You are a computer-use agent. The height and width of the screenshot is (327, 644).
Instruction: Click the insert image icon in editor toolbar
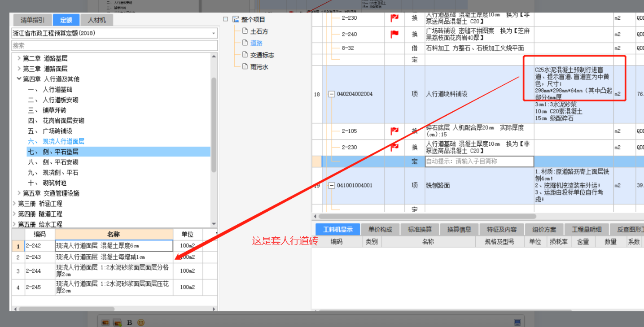coord(105,322)
